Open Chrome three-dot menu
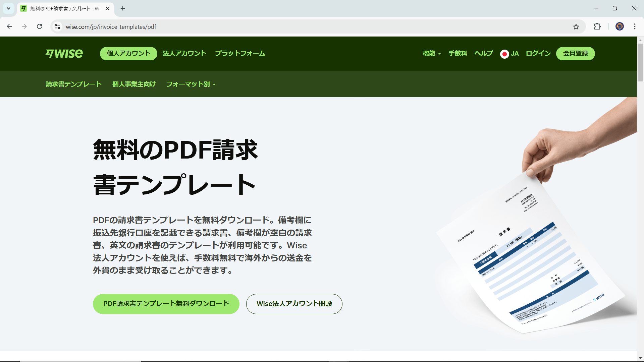This screenshot has width=644, height=362. pyautogui.click(x=635, y=26)
